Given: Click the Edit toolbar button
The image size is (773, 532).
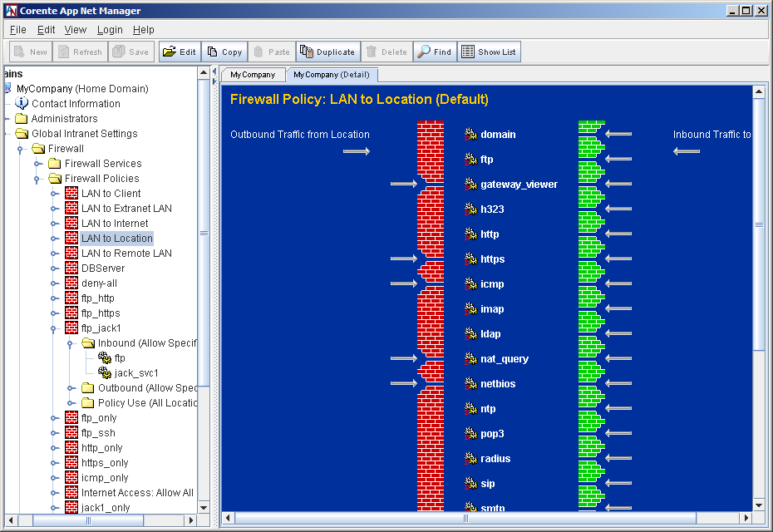Looking at the screenshot, I should 180,52.
